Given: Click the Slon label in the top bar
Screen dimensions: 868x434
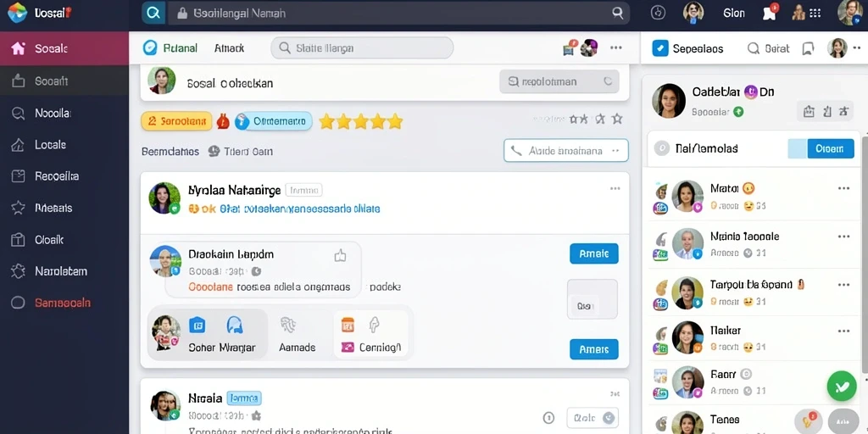Looking at the screenshot, I should (733, 14).
